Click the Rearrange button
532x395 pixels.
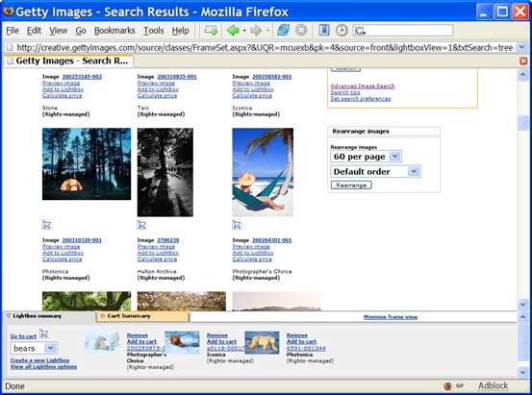pyautogui.click(x=351, y=185)
